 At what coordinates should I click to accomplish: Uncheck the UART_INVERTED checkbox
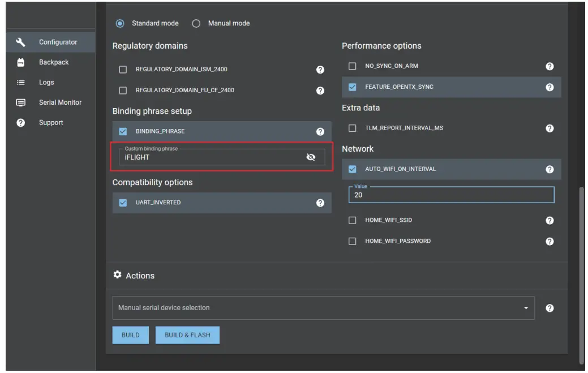tap(123, 203)
